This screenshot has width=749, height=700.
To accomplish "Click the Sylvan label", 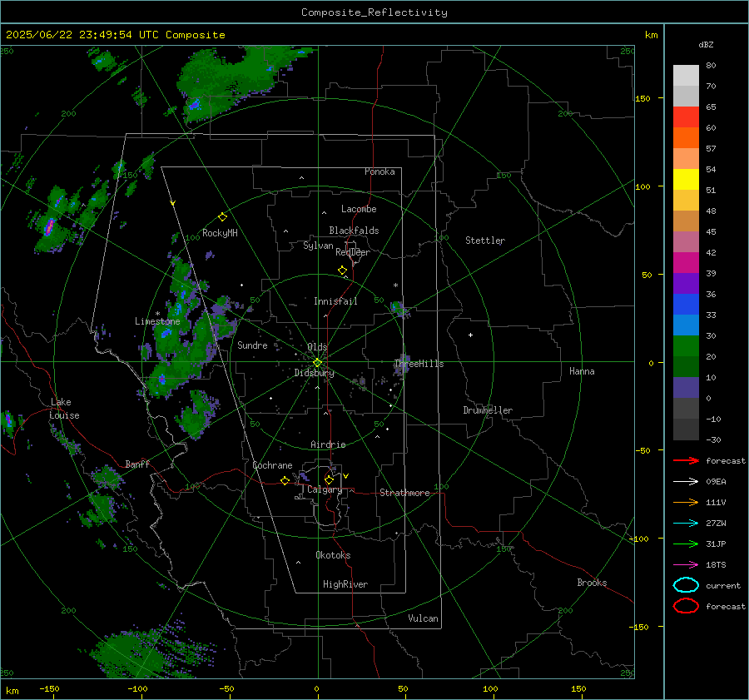I will [x=318, y=246].
